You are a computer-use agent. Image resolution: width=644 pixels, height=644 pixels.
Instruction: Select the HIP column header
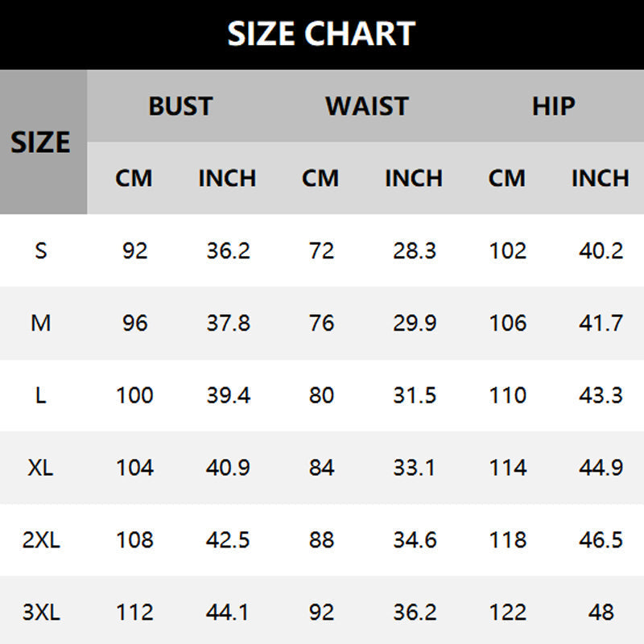(554, 106)
